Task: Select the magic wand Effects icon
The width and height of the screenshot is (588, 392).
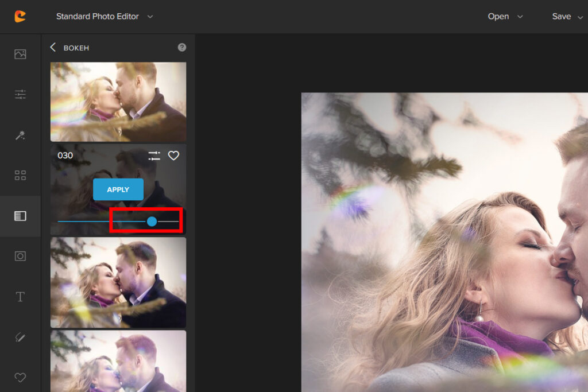Action: coord(20,135)
